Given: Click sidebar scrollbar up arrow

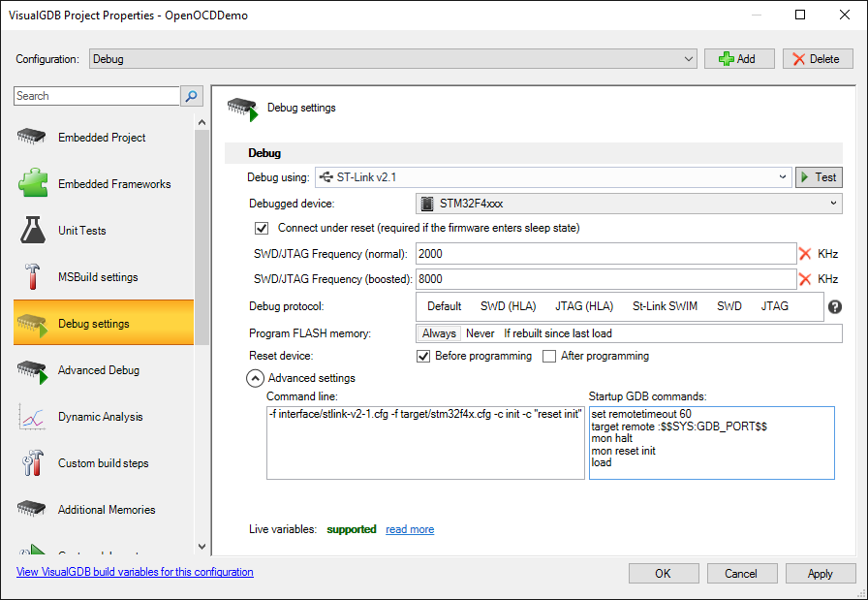Looking at the screenshot, I should (201, 122).
